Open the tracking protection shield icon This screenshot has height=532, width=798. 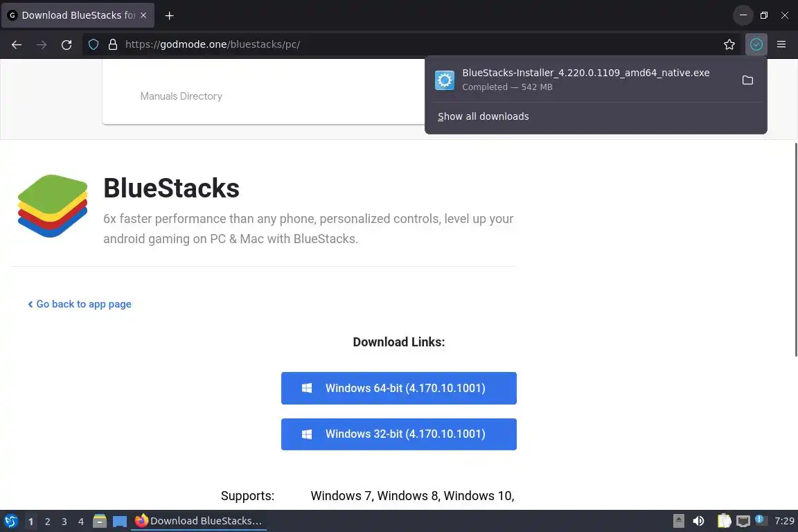coord(94,45)
